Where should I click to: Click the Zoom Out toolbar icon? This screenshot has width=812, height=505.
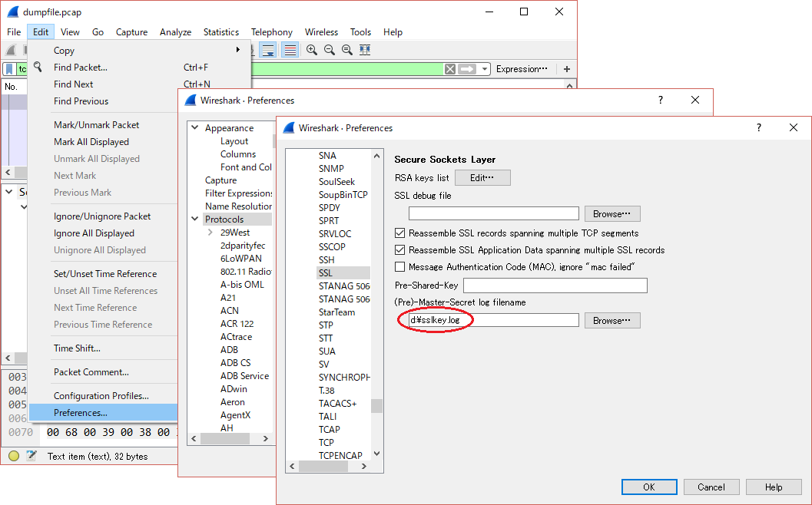(330, 49)
